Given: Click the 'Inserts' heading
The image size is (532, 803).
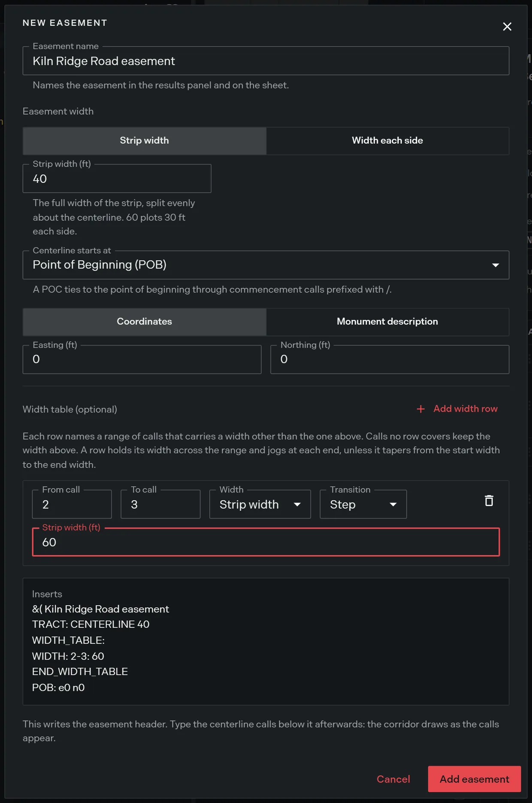Looking at the screenshot, I should tap(47, 594).
